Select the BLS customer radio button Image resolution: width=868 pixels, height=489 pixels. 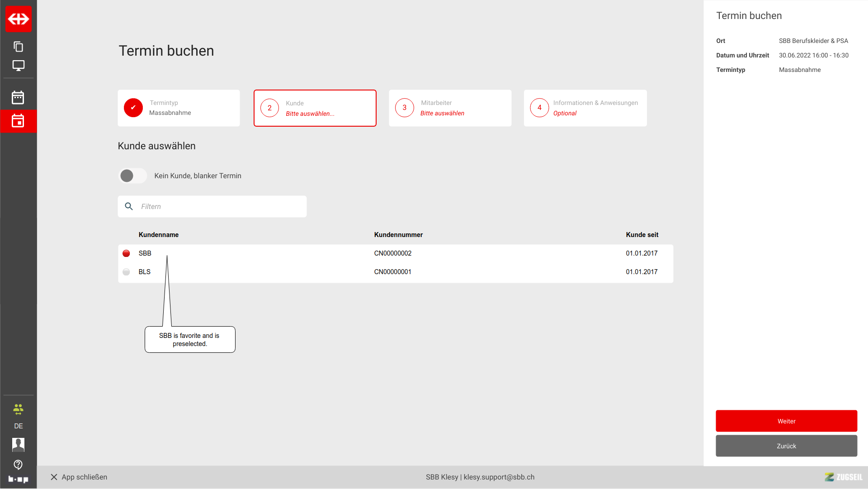click(126, 272)
